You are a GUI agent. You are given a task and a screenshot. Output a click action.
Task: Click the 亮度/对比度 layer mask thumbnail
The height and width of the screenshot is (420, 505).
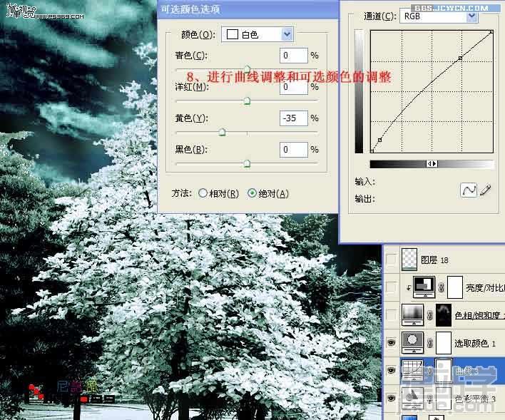coord(455,287)
